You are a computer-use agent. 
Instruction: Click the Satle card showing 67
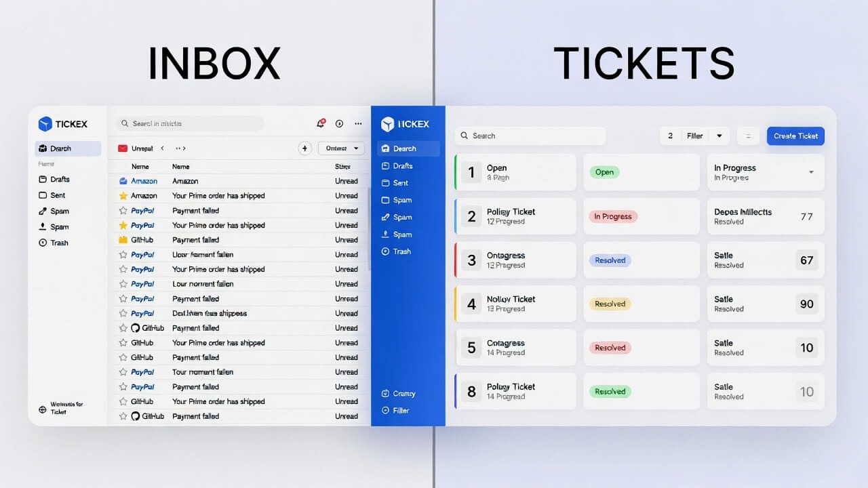(766, 260)
